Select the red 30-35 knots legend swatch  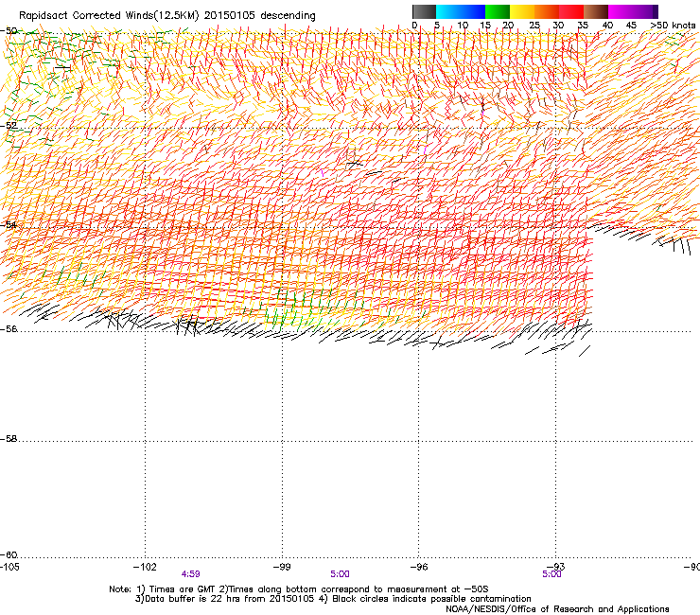[571, 11]
